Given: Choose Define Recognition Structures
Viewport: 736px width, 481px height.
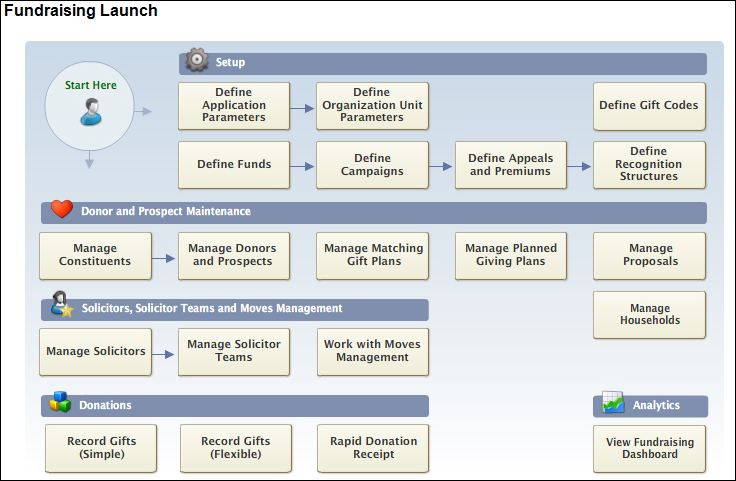Looking at the screenshot, I should (x=649, y=165).
